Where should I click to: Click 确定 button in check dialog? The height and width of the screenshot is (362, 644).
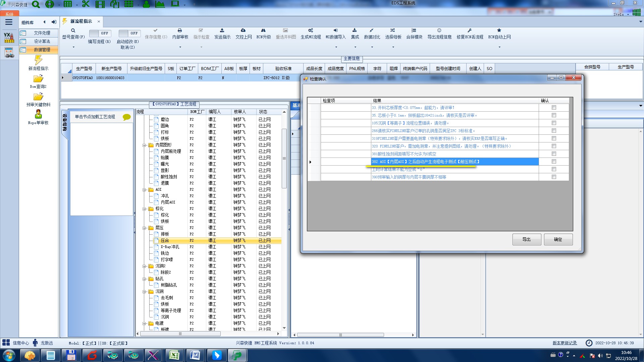click(558, 239)
